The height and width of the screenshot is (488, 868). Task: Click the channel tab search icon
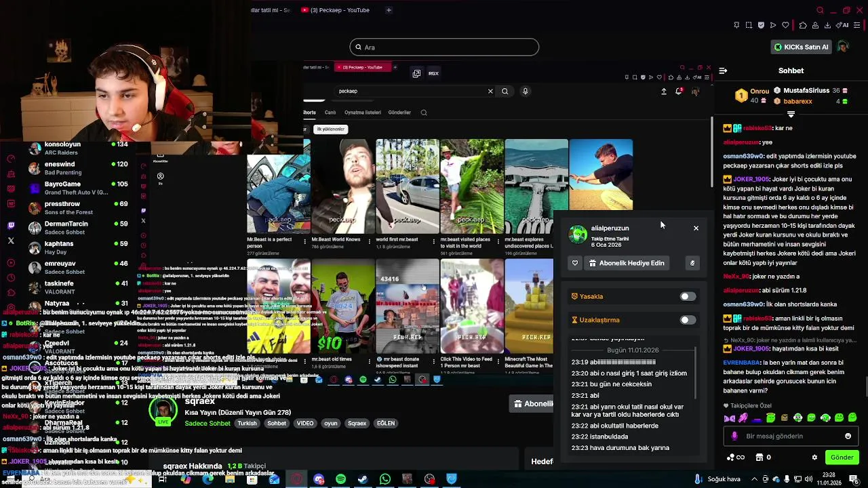(424, 113)
